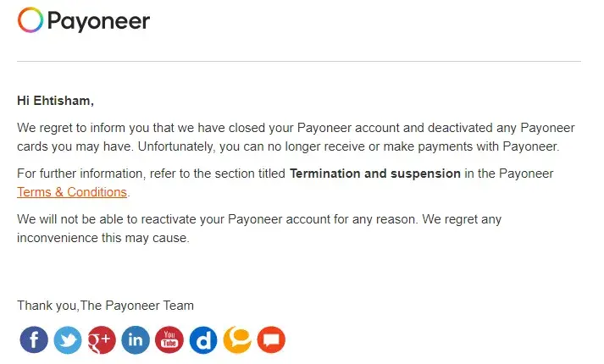Click the Payoneer wordmark text
This screenshot has width=604, height=364.
[98, 20]
